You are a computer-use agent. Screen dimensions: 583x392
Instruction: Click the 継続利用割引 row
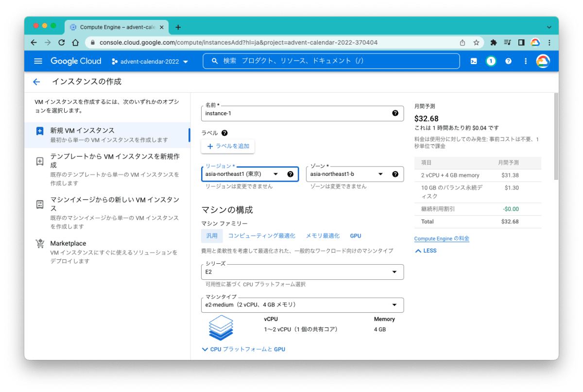pos(478,209)
